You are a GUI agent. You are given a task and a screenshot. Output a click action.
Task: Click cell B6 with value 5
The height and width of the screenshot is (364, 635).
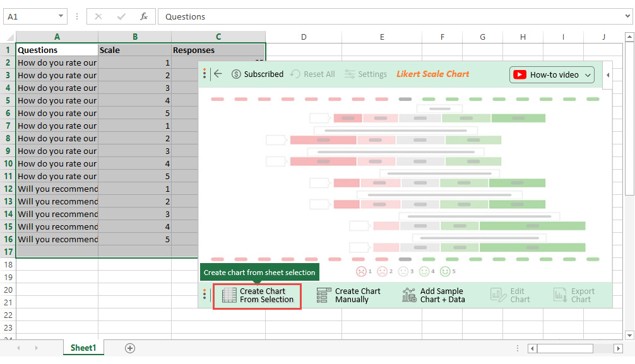pos(135,114)
